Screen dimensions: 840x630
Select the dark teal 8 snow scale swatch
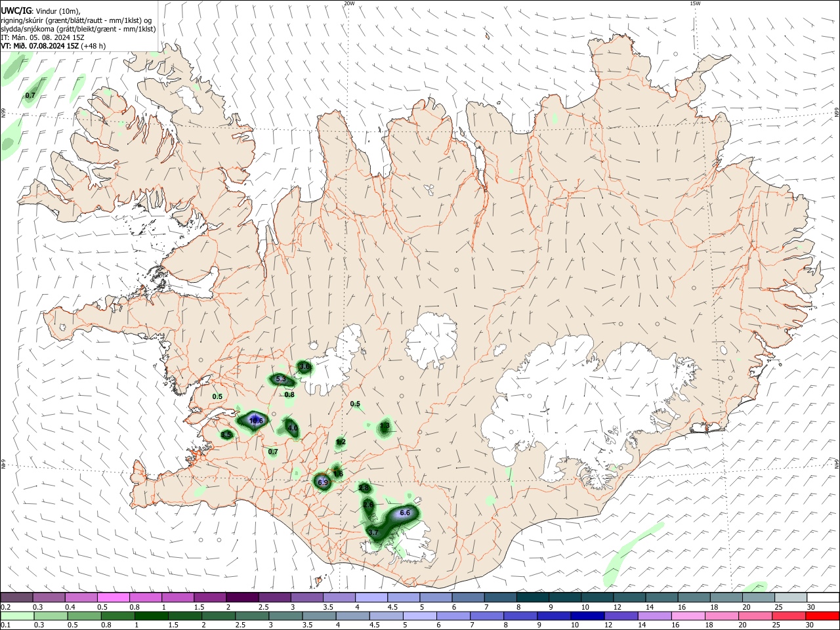[533, 597]
